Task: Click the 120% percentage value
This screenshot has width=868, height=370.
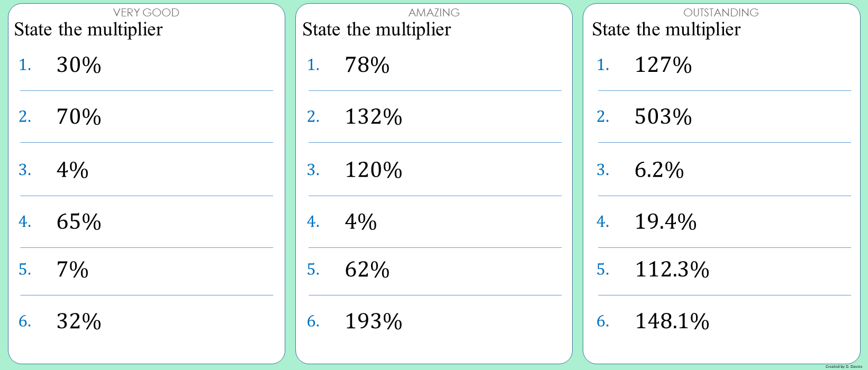Action: coord(374,170)
